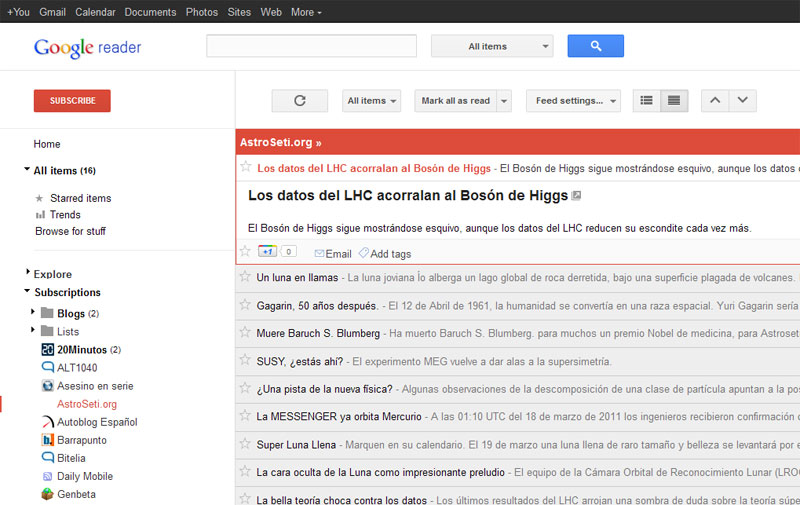Star the ¿Una pista de la nueva física? item
The image size is (800, 505).
tap(245, 388)
